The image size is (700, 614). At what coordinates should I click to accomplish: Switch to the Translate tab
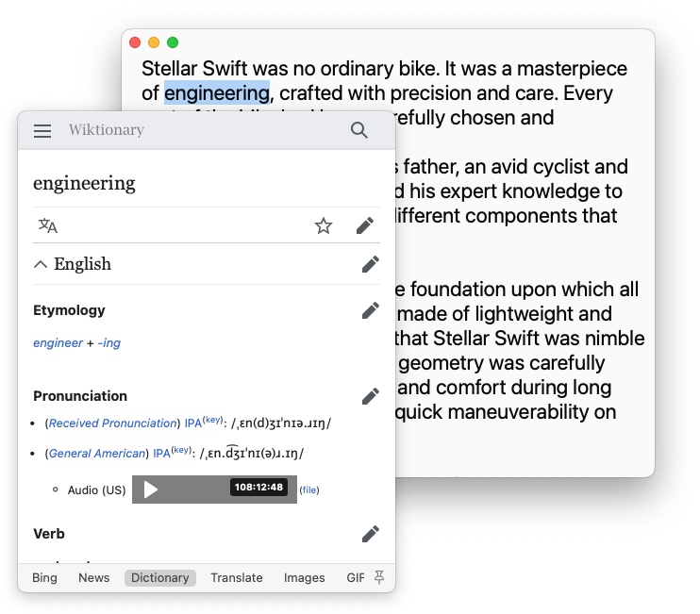[237, 578]
